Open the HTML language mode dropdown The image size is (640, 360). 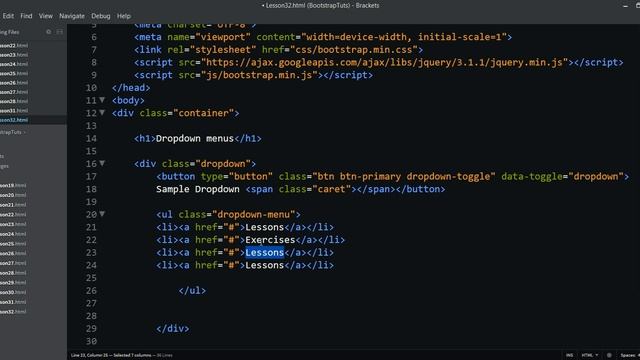590,355
